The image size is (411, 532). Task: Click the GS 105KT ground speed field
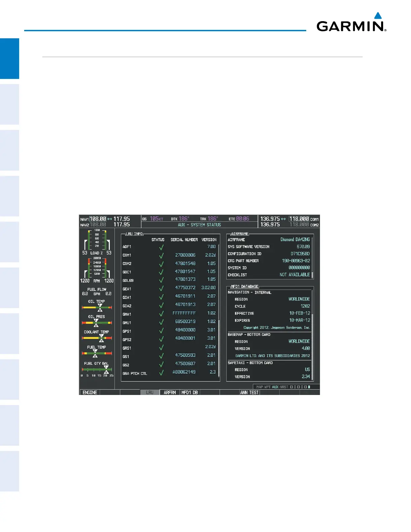pyautogui.click(x=153, y=219)
